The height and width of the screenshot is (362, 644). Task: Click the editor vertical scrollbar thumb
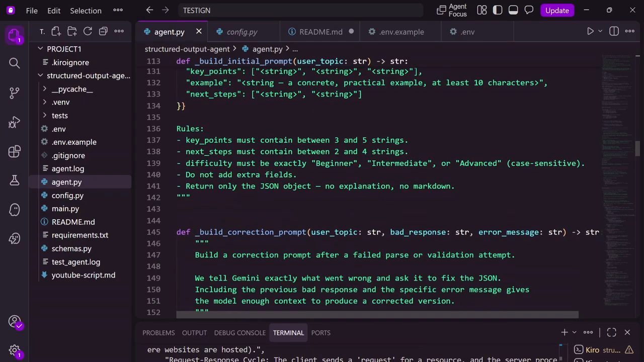click(637, 149)
